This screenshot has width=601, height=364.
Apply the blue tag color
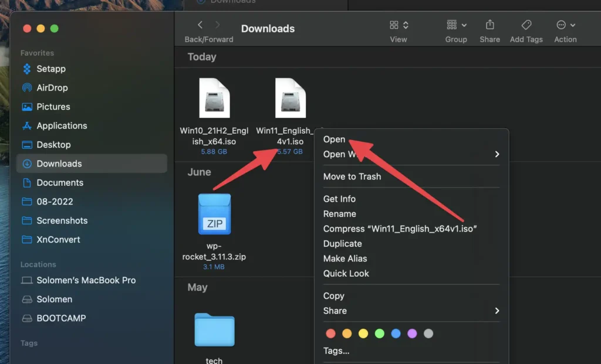(396, 334)
